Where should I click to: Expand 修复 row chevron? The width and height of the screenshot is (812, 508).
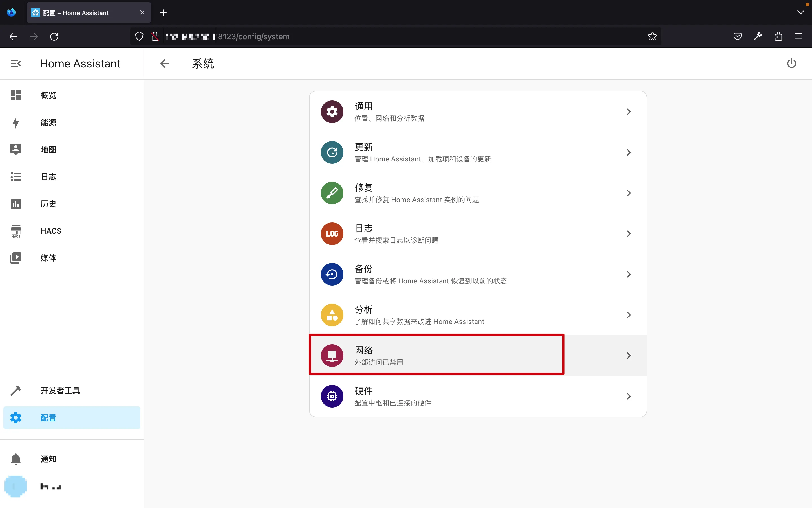(629, 193)
